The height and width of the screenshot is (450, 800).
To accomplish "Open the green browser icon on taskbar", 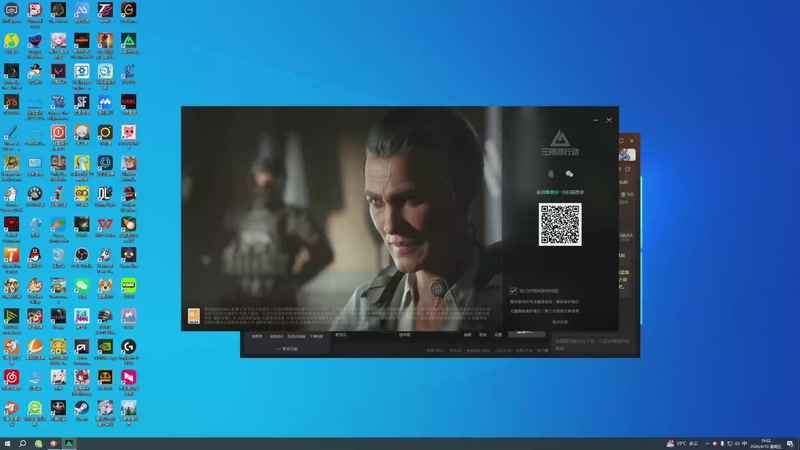I will pos(38,443).
